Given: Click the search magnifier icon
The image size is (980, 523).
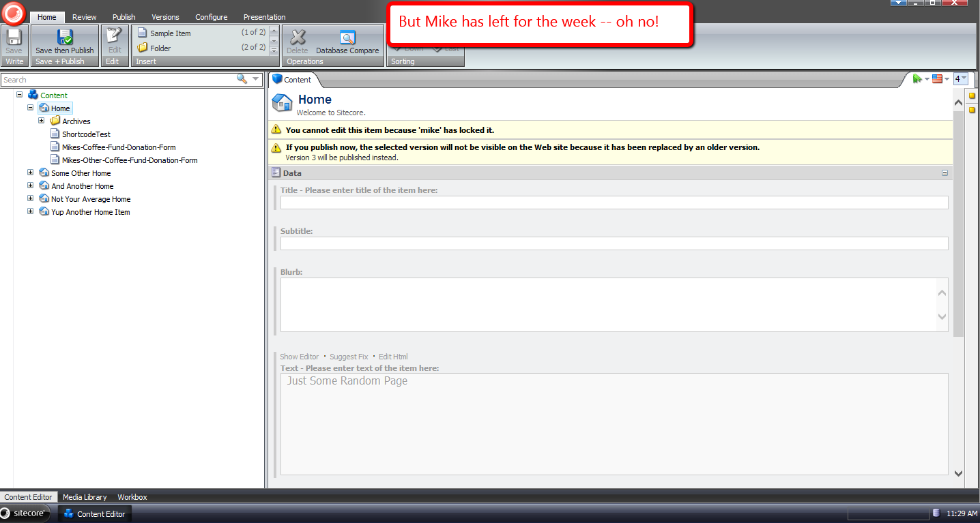Looking at the screenshot, I should click(x=242, y=79).
